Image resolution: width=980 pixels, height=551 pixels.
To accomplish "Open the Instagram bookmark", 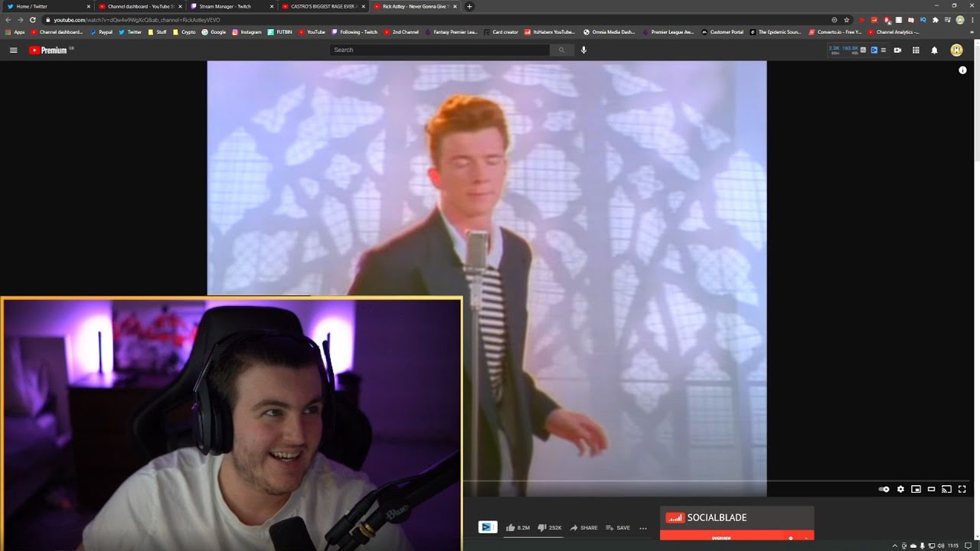I will pyautogui.click(x=247, y=32).
